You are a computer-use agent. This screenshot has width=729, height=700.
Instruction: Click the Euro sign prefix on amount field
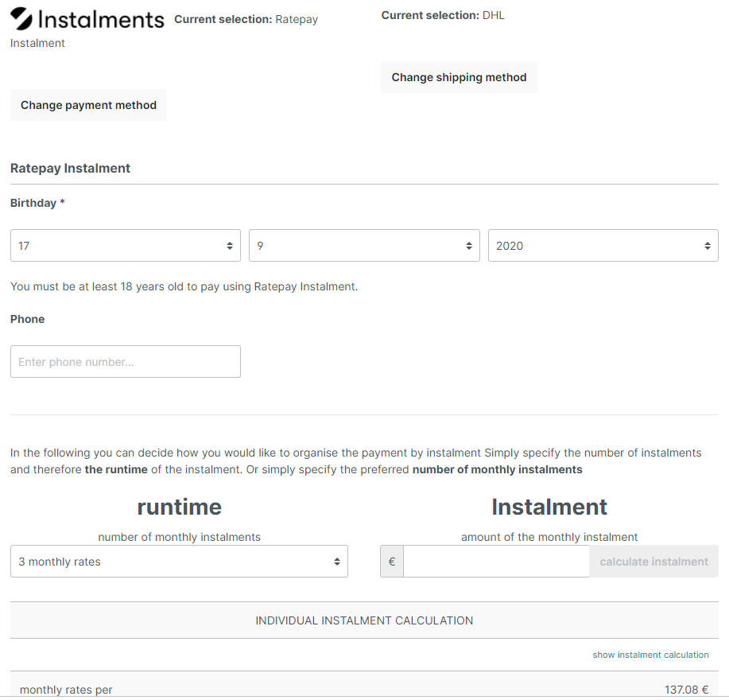click(x=392, y=562)
